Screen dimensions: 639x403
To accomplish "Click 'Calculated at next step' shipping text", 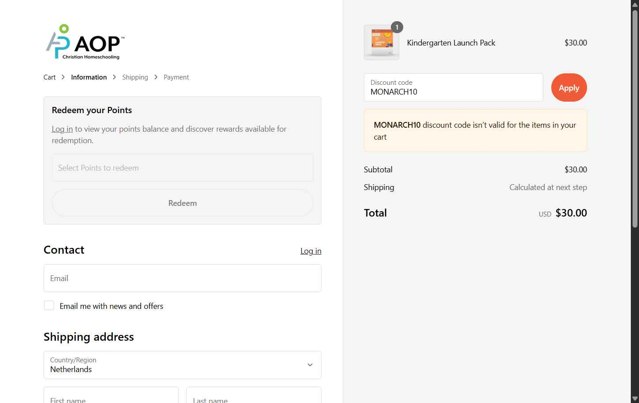I will (x=548, y=187).
